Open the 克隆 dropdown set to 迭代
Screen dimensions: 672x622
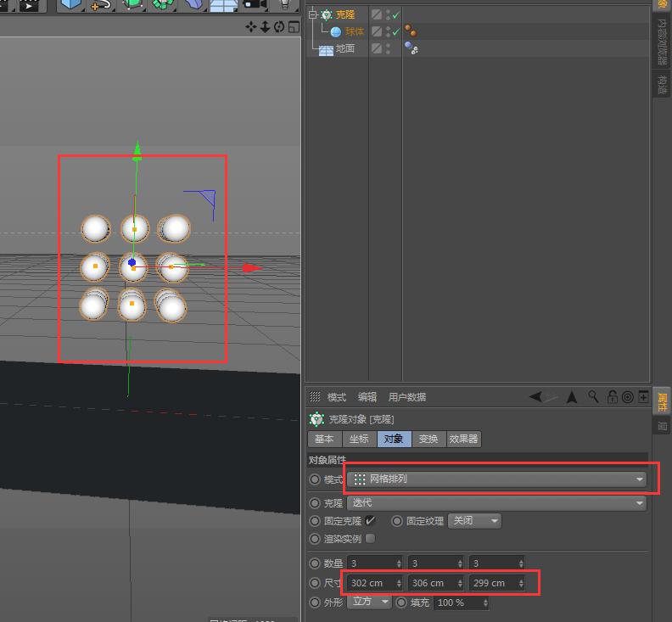(497, 503)
